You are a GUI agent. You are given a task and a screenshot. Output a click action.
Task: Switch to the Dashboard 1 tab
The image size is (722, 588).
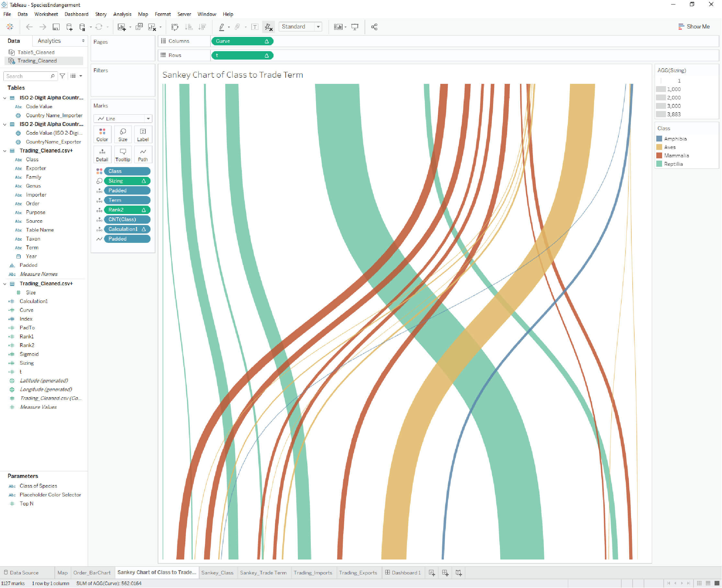click(403, 573)
